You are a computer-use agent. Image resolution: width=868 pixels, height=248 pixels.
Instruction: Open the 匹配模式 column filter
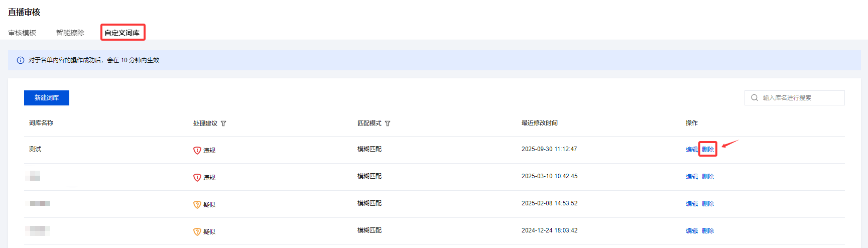point(388,123)
